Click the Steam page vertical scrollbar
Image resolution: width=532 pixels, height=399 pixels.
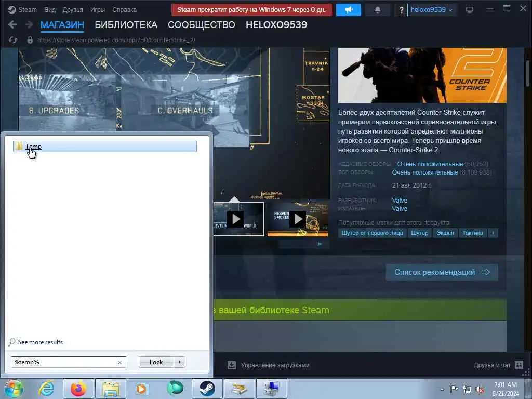pos(528,73)
